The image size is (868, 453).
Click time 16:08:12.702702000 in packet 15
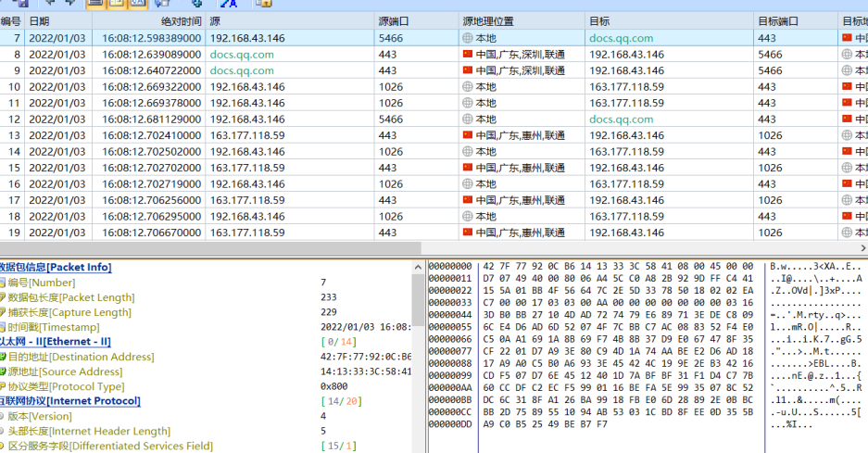(x=151, y=168)
